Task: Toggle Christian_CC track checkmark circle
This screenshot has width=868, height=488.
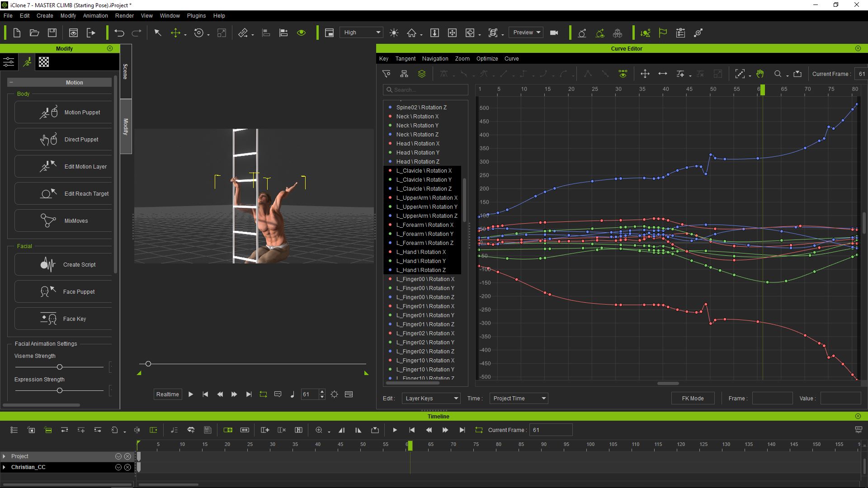Action: pos(118,467)
